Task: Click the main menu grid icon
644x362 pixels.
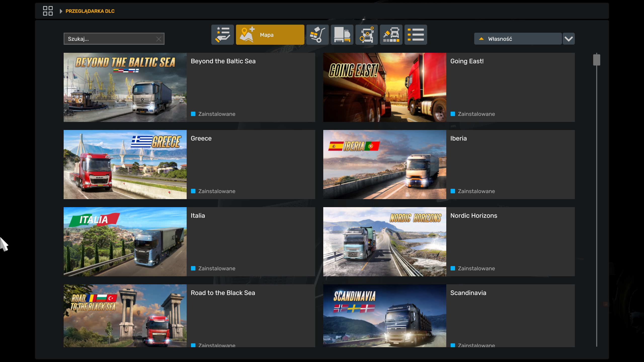Action: (x=48, y=11)
